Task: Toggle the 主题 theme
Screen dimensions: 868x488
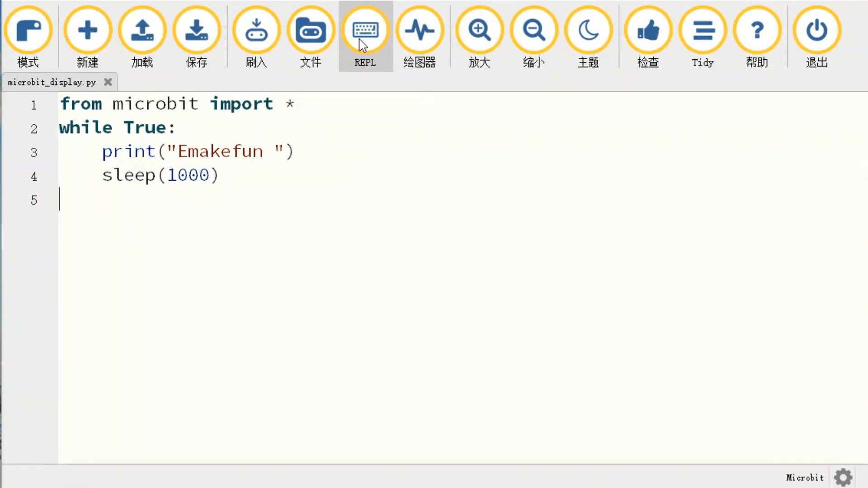Action: pos(588,37)
